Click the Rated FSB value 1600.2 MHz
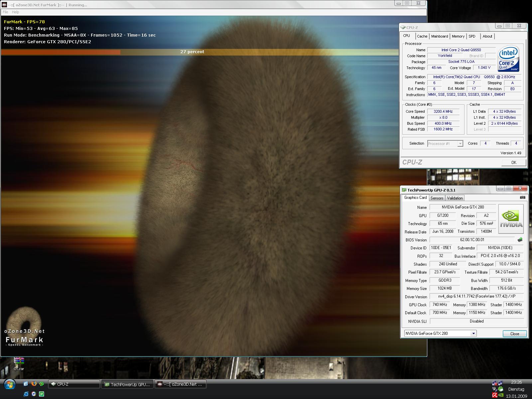 coord(443,129)
